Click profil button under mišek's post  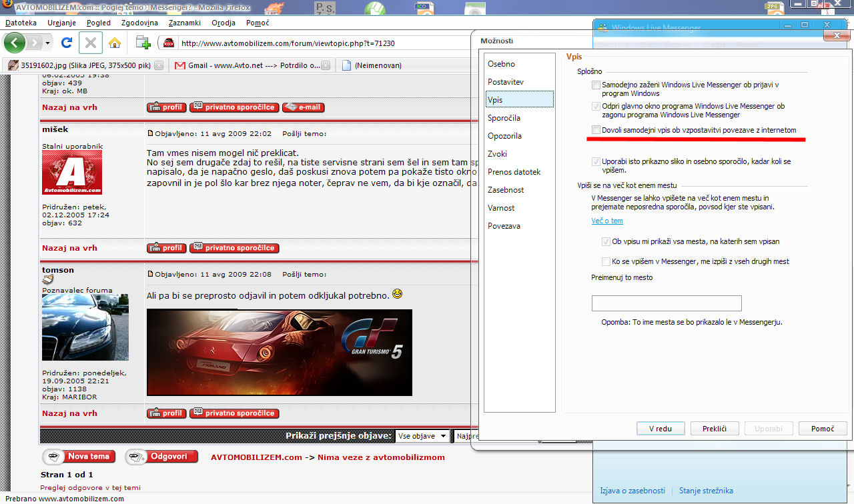click(x=166, y=248)
